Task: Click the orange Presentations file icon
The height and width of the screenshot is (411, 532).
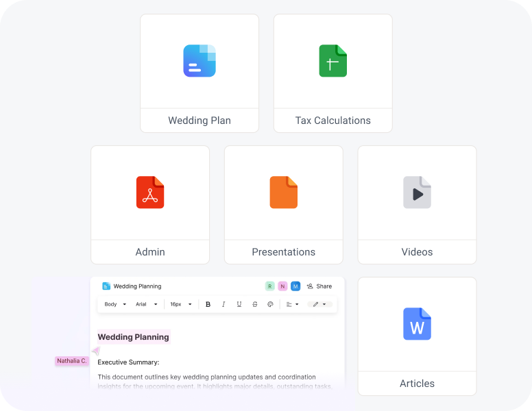Action: [x=283, y=192]
